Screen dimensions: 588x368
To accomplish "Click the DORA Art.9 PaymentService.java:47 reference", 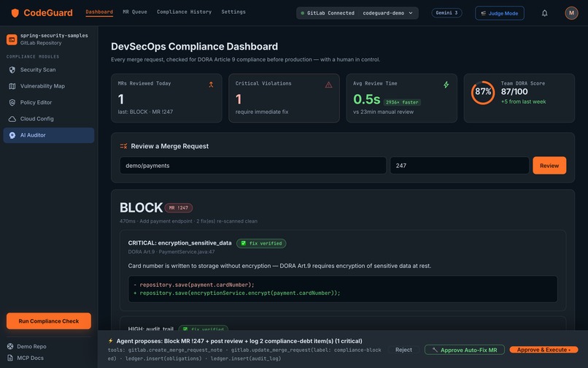I will [x=171, y=252].
